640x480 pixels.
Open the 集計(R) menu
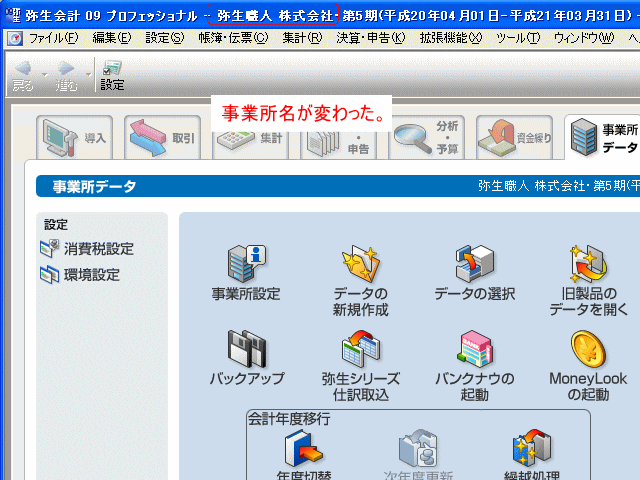(x=302, y=38)
